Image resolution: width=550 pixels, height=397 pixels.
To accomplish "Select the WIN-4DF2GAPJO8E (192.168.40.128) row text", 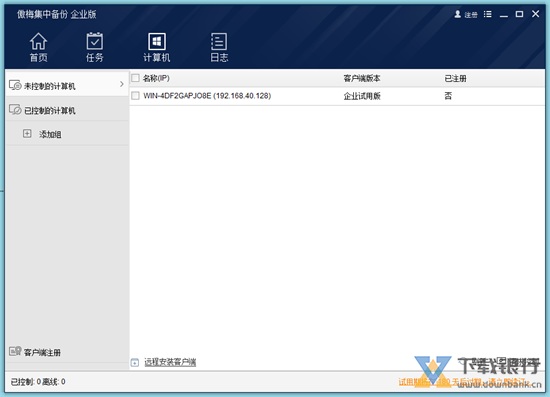I will click(x=207, y=96).
